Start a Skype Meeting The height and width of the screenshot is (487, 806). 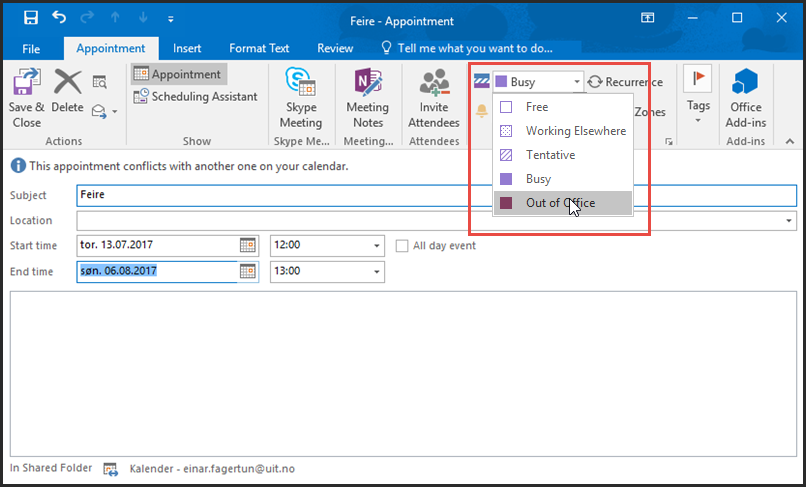click(x=300, y=98)
